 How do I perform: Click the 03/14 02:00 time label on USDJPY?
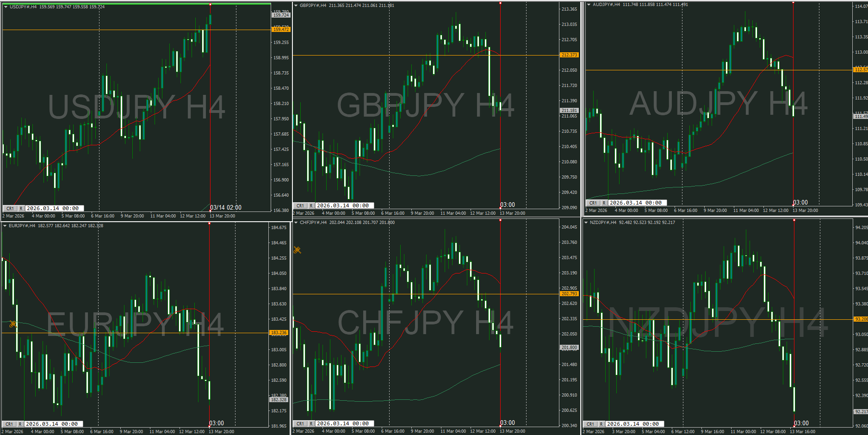pyautogui.click(x=226, y=207)
